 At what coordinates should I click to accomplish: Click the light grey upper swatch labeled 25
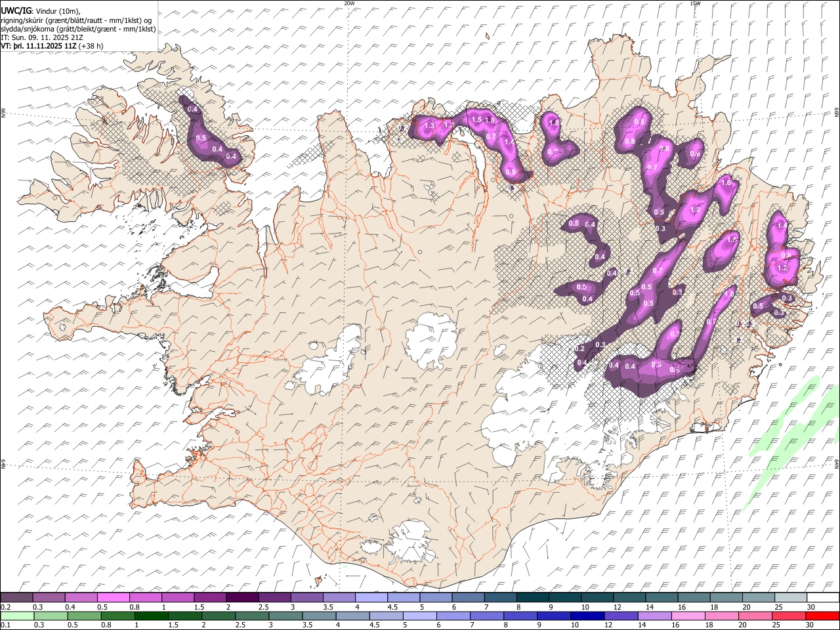point(791,597)
